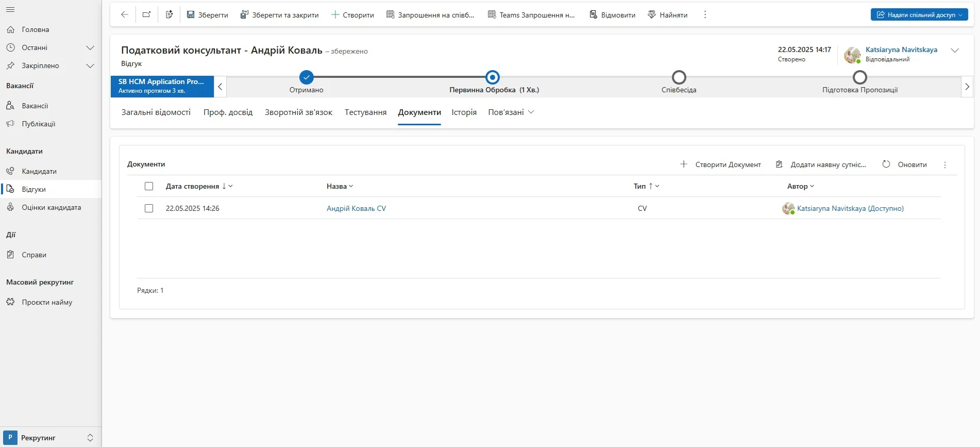Select the Співбесіда stage circle
Screen dimensions: 980x447
click(x=679, y=77)
